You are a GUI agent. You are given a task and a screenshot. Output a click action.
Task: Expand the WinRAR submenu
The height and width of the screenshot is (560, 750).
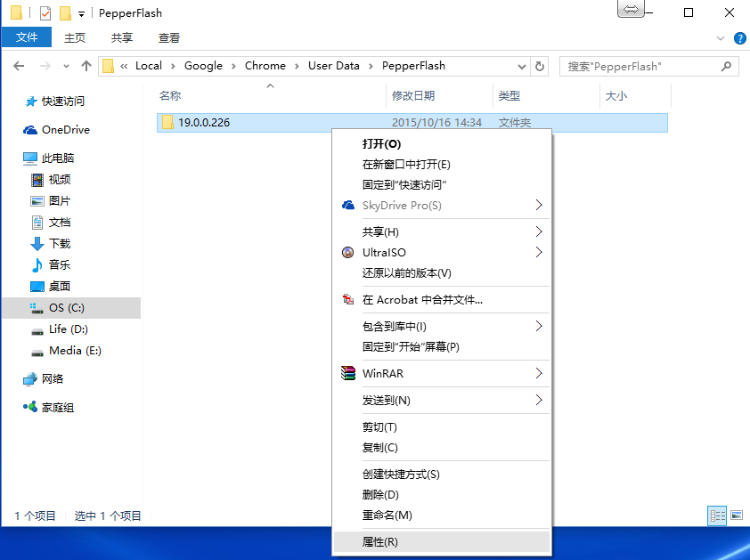[442, 374]
